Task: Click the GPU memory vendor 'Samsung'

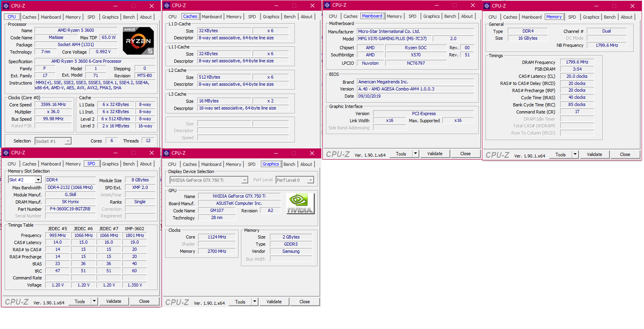Action: [x=291, y=251]
